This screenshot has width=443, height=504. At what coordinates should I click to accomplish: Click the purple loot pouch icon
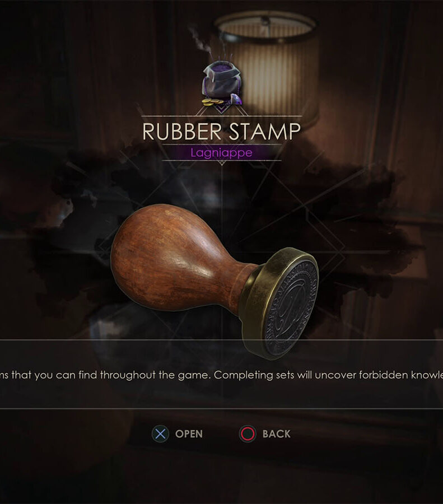[x=222, y=82]
